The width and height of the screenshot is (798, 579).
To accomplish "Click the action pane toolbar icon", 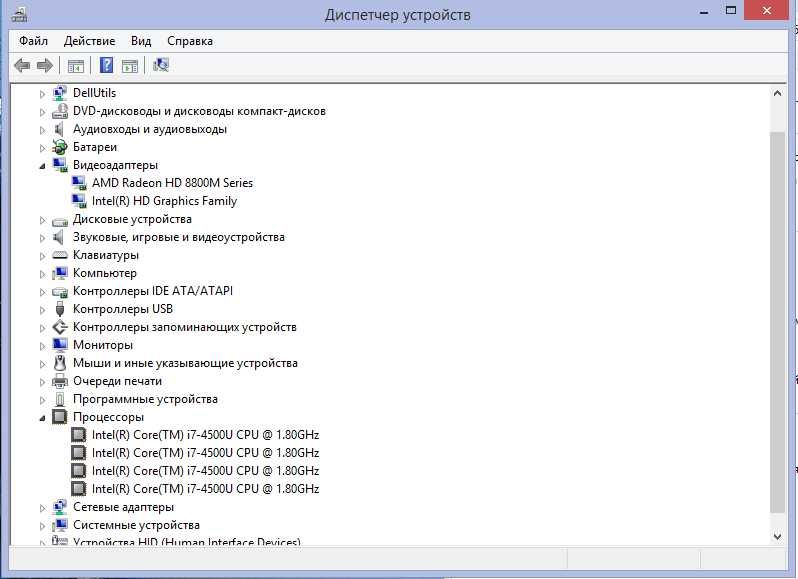I will (130, 66).
